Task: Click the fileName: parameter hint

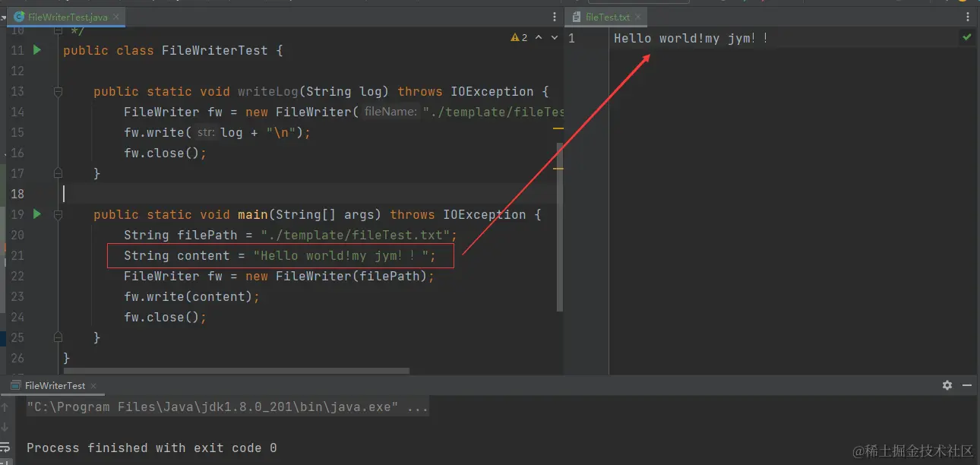Action: tap(390, 112)
